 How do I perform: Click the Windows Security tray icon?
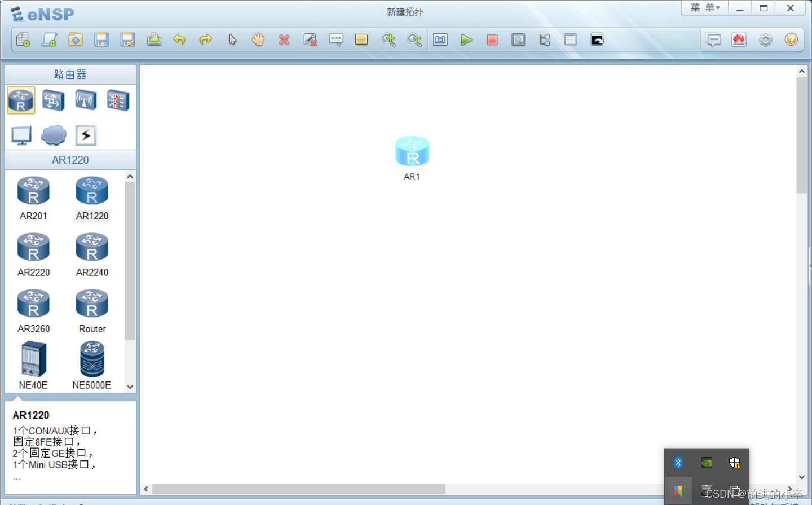pyautogui.click(x=734, y=463)
